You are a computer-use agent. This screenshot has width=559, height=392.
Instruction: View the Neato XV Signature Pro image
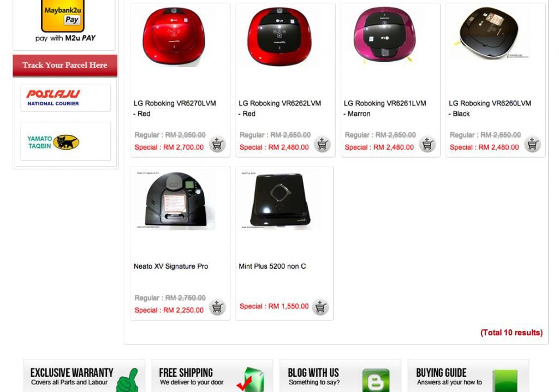point(176,200)
